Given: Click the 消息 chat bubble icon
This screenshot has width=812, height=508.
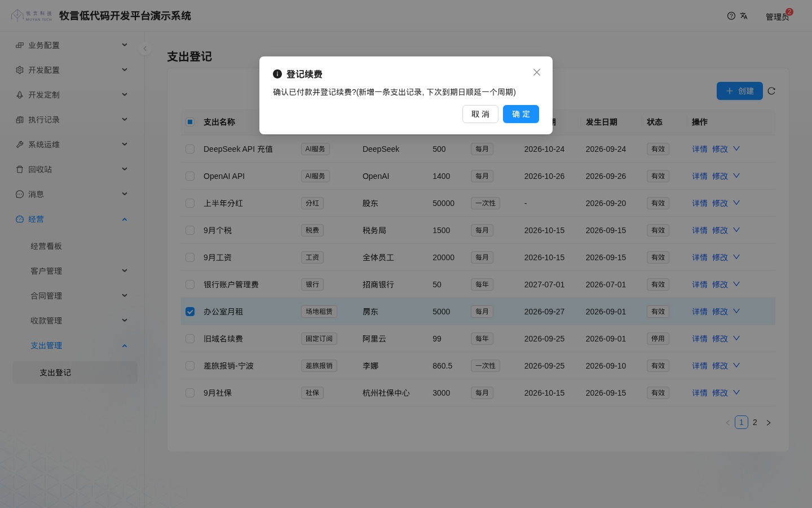Looking at the screenshot, I should pos(20,194).
